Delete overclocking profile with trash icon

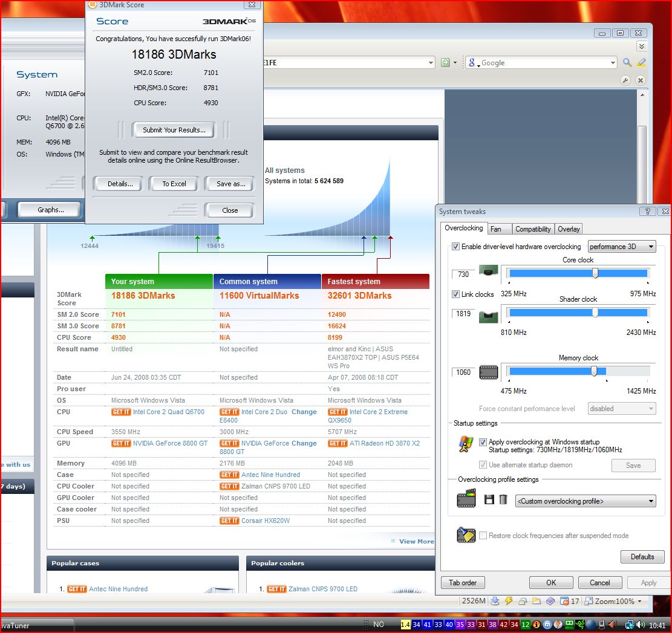[504, 499]
